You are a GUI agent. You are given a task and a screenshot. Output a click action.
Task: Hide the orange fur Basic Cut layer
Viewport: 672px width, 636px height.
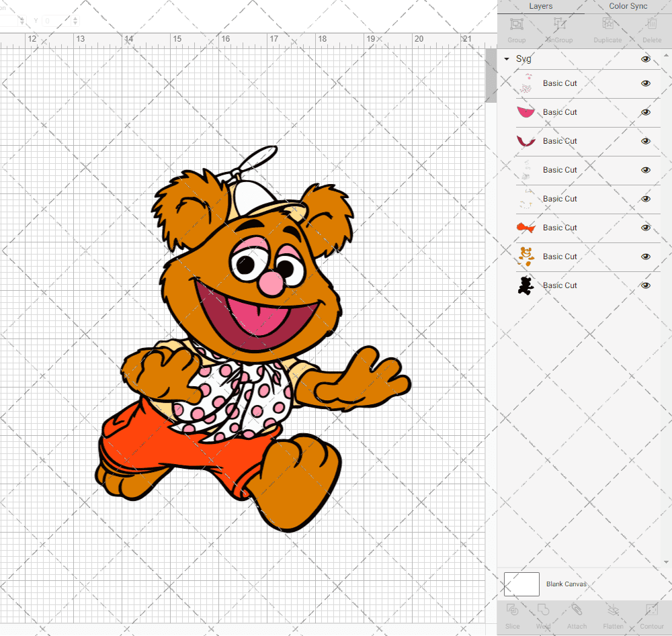(x=645, y=257)
